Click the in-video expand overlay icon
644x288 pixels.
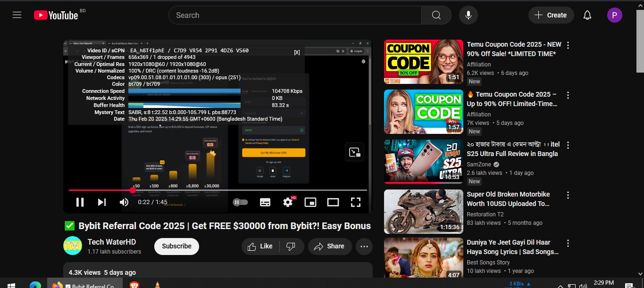[355, 152]
